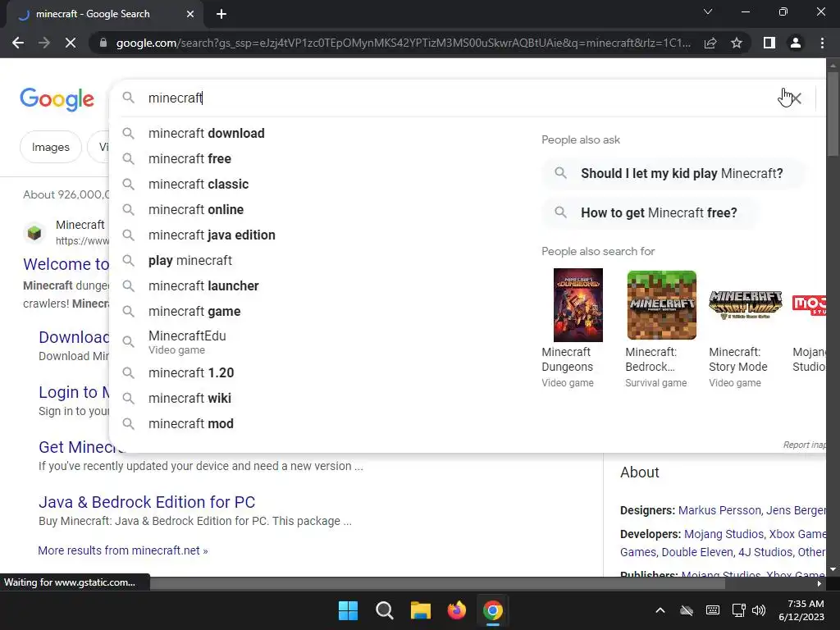Choose the minecraft launcher suggestion
The height and width of the screenshot is (630, 840).
point(203,286)
